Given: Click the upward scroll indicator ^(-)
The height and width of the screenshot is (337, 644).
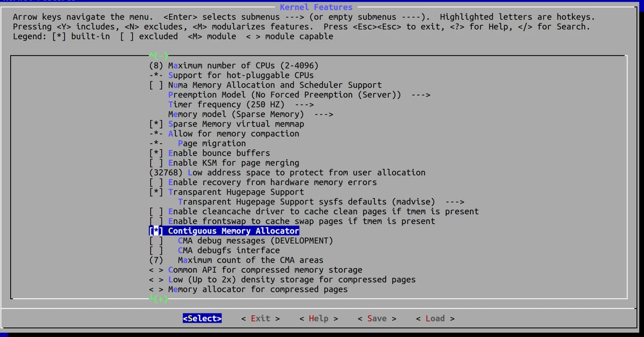Looking at the screenshot, I should pyautogui.click(x=159, y=55).
